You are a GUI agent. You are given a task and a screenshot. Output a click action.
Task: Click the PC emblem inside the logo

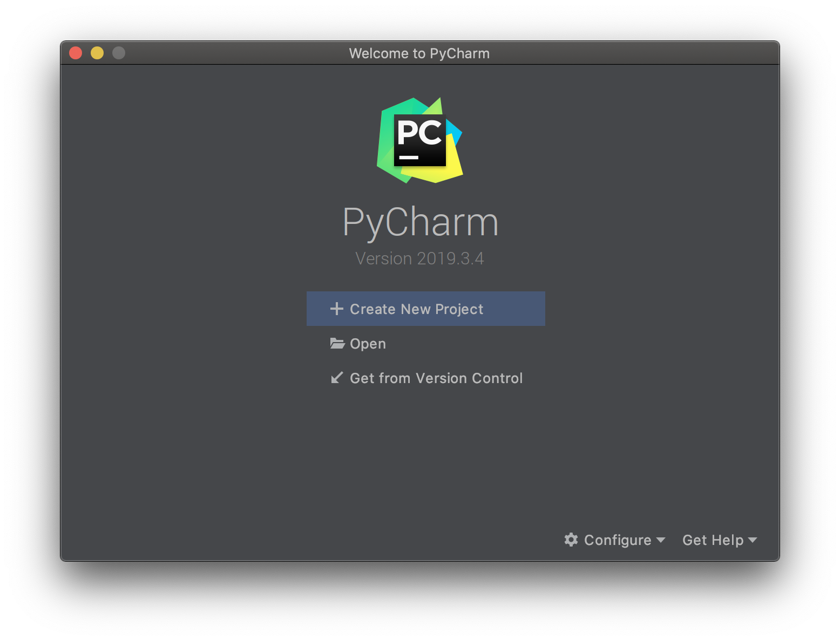(x=420, y=139)
